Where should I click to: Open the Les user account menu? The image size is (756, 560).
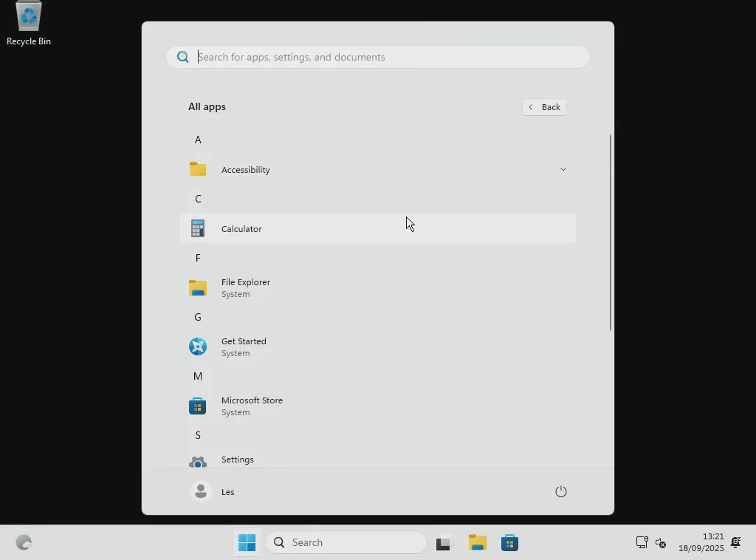pyautogui.click(x=213, y=491)
